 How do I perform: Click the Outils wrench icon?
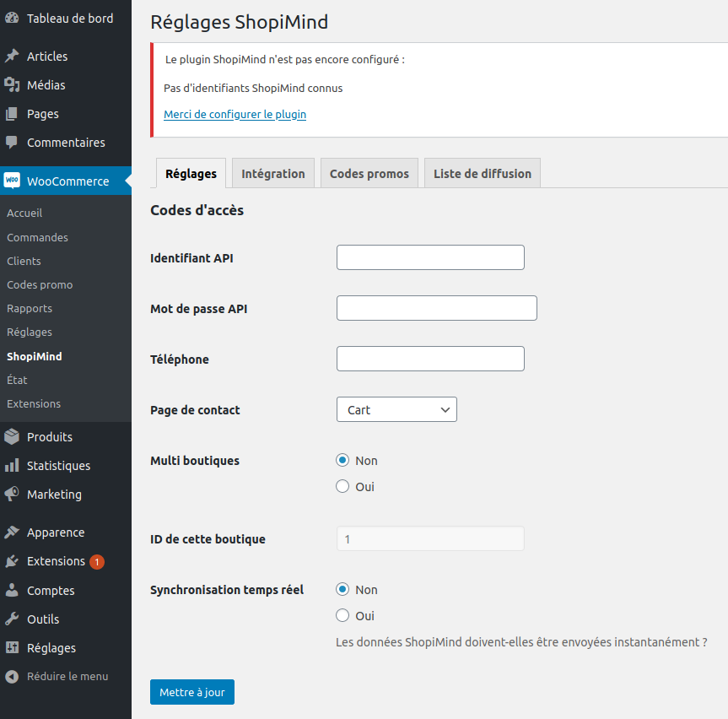[12, 619]
